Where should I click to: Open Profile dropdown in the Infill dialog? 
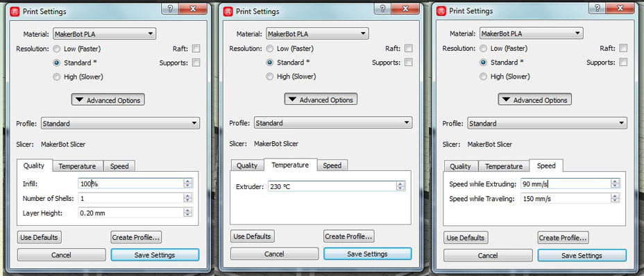coord(120,123)
